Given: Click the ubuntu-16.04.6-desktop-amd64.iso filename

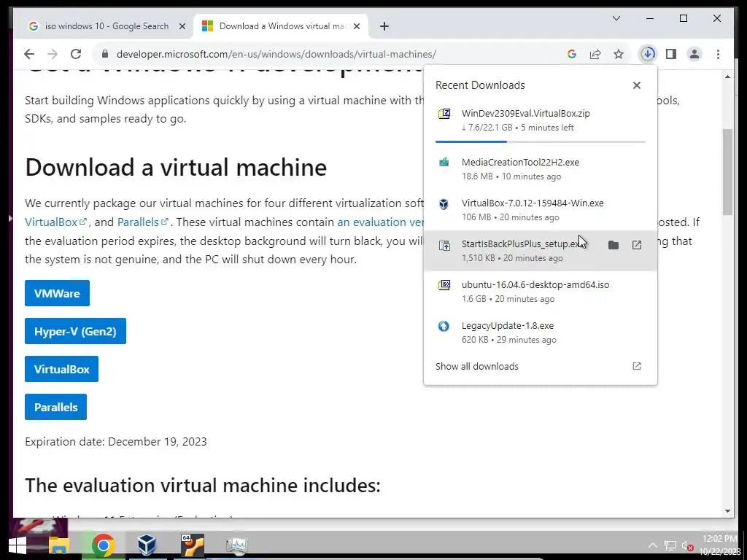Looking at the screenshot, I should tap(535, 285).
